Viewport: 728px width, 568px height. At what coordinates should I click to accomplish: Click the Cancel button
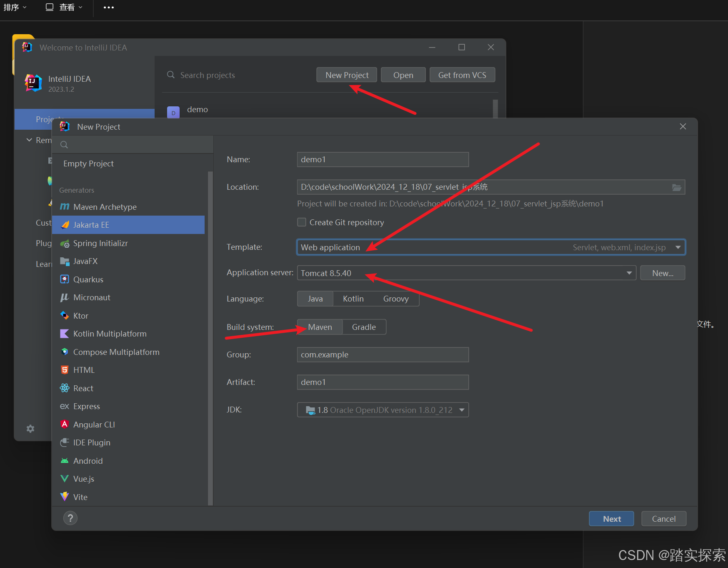point(664,519)
